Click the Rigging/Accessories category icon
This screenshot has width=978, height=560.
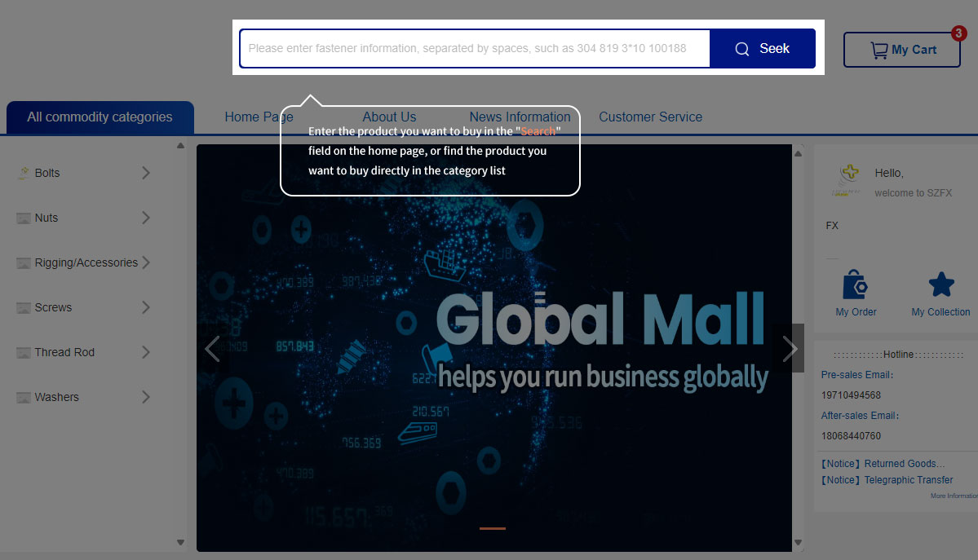[x=24, y=262]
